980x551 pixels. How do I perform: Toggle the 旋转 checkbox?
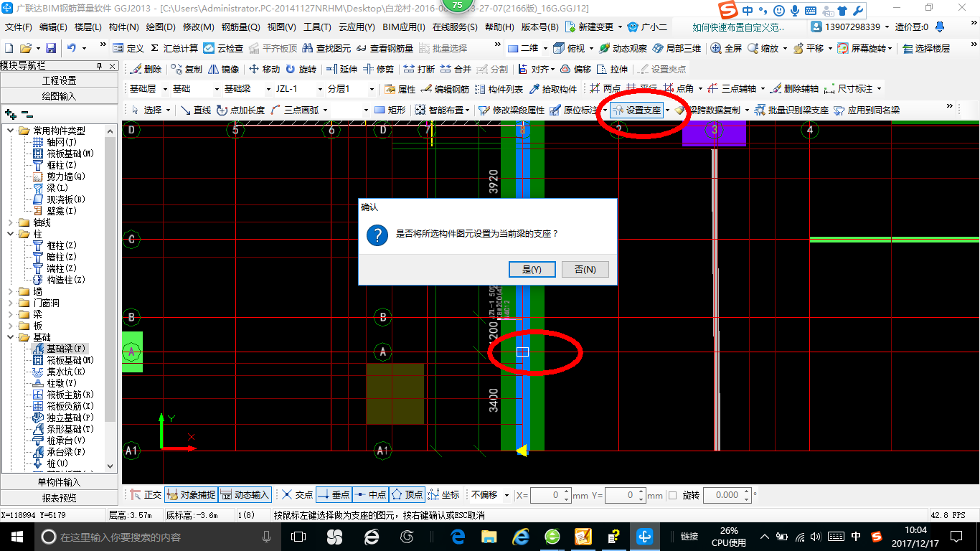tap(672, 495)
